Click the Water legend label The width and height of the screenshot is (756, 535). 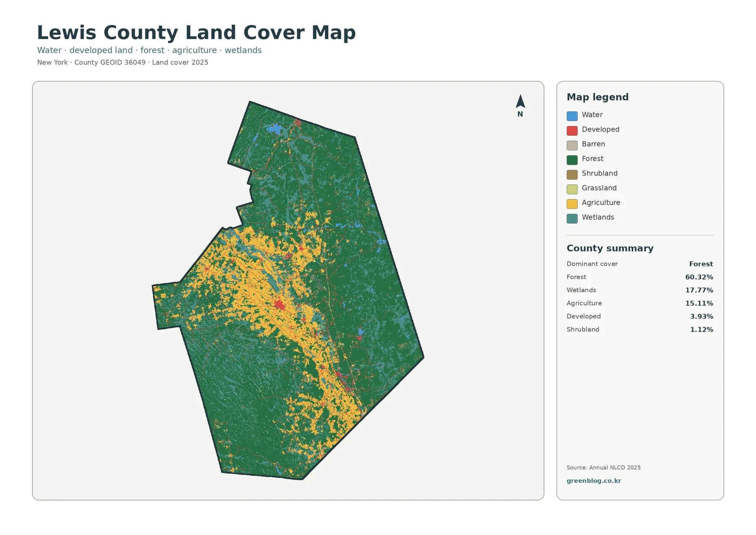tap(592, 115)
